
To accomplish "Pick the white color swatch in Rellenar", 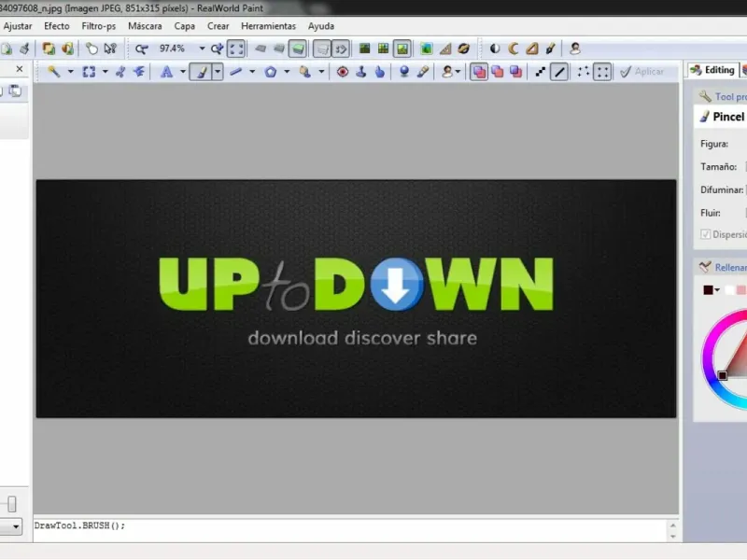I will point(729,290).
